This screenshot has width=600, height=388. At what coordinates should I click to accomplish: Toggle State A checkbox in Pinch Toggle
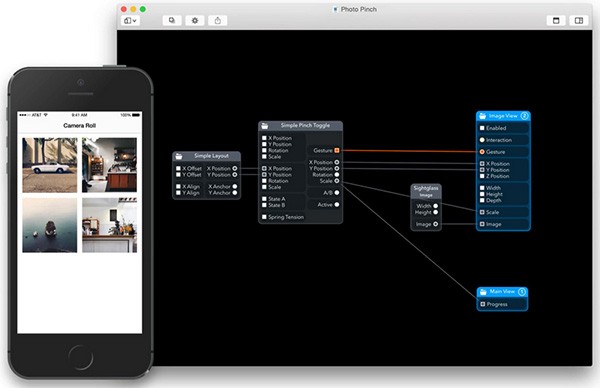tap(264, 199)
